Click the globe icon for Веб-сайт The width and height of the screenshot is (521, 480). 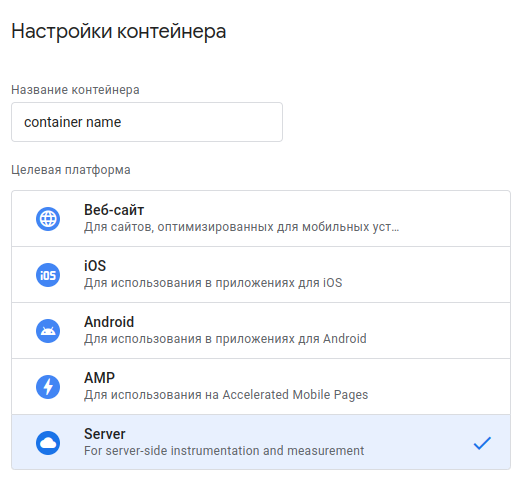(48, 219)
